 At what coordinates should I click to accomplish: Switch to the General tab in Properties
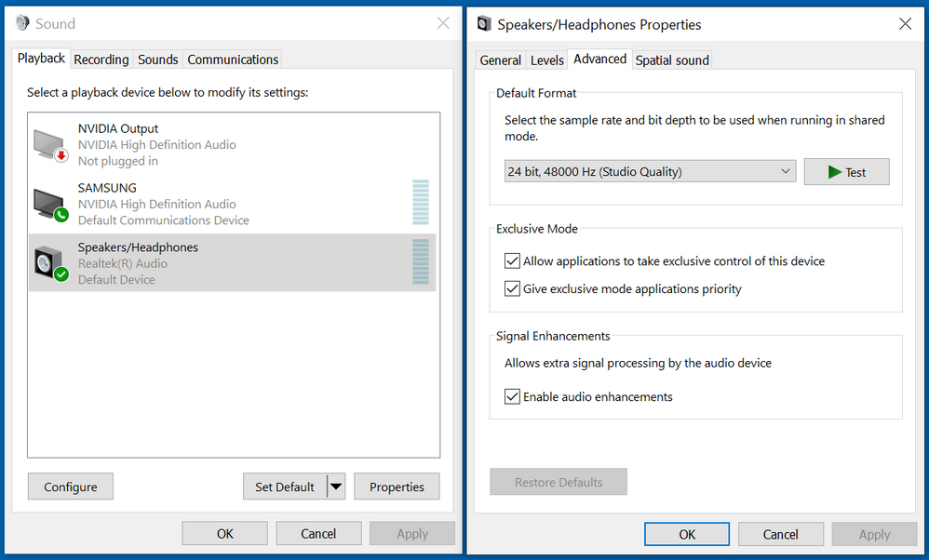pos(500,60)
